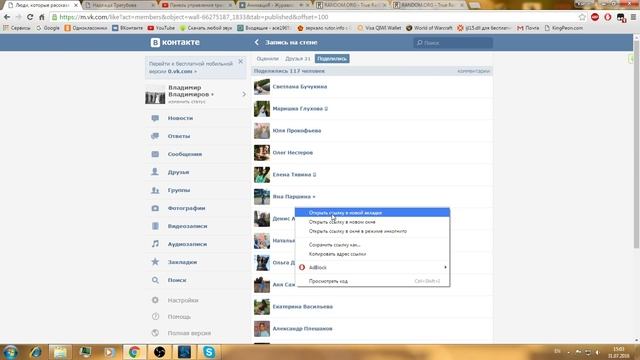Reload the page with refresh icon
The width and height of the screenshot is (640, 360).
coord(30,17)
